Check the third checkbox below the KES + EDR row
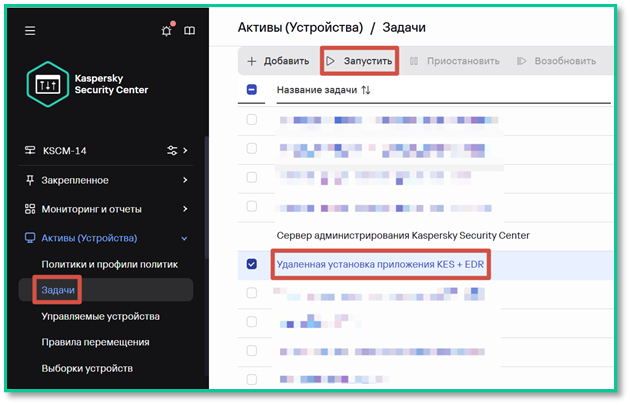This screenshot has width=630, height=405. tap(252, 351)
